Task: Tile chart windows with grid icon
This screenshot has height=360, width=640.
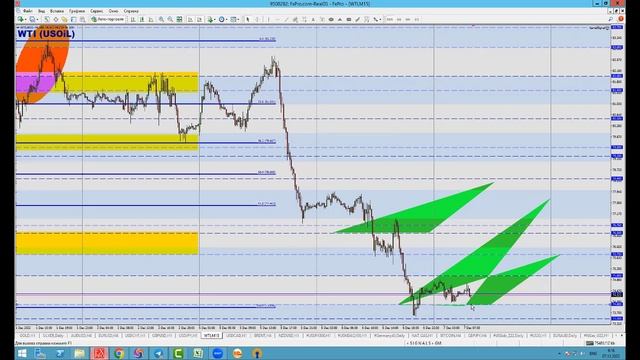Action: (x=179, y=19)
